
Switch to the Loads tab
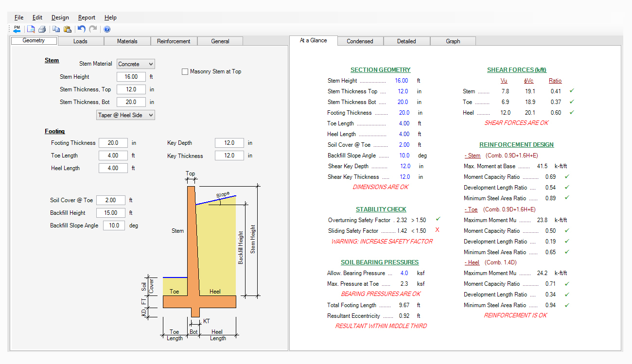[80, 41]
